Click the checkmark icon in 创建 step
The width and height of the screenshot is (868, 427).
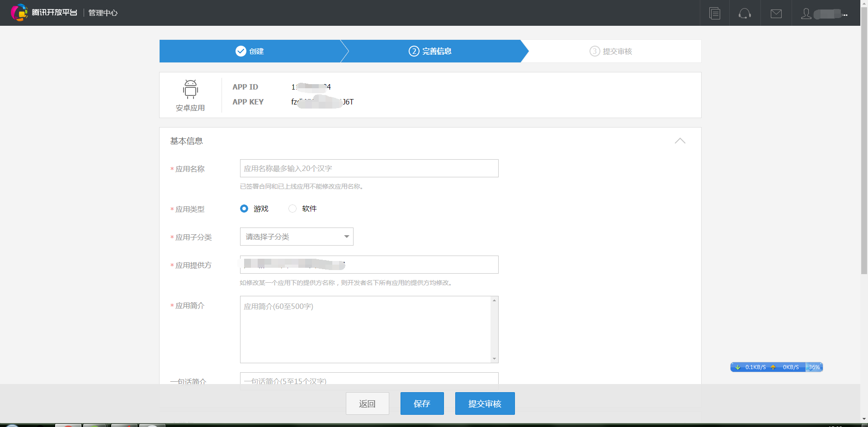[x=241, y=51]
